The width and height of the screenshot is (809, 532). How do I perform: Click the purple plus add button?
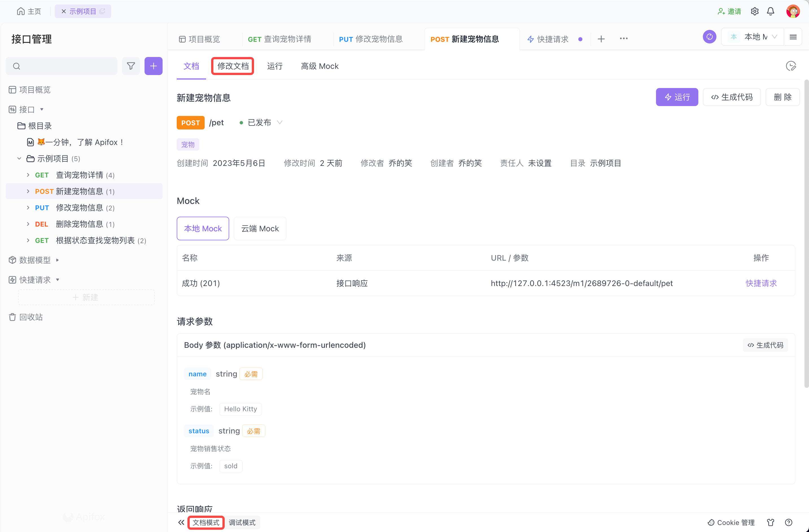click(153, 66)
